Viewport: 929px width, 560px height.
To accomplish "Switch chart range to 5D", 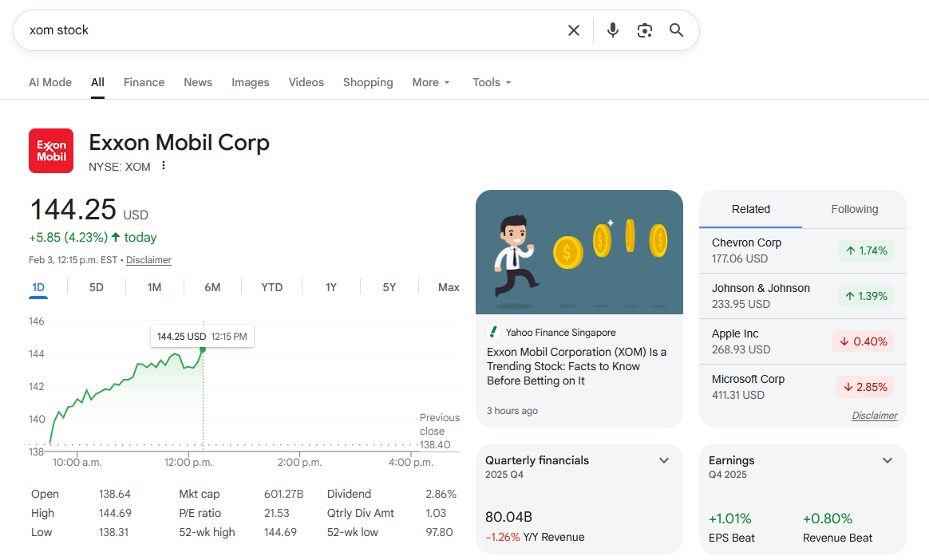I will tap(96, 287).
